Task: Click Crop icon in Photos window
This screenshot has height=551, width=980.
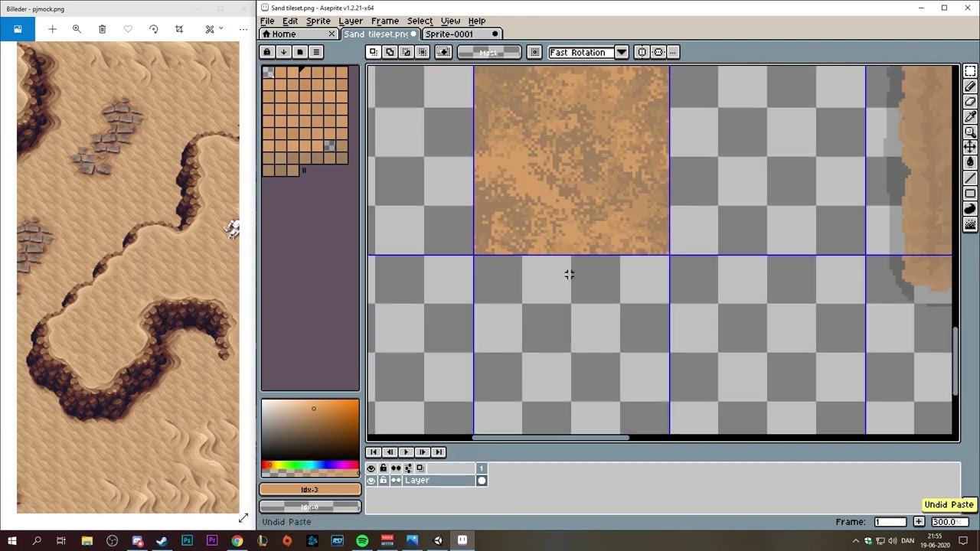Action: [x=179, y=29]
